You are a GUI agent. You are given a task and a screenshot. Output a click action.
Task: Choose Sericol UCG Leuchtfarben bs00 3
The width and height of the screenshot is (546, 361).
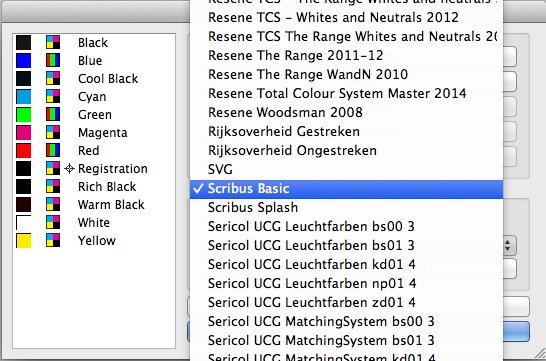(x=346, y=227)
